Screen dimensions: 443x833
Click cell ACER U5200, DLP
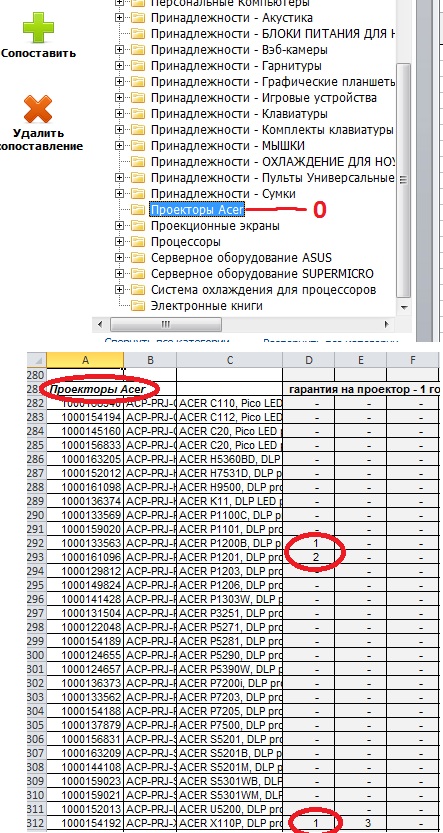(229, 809)
